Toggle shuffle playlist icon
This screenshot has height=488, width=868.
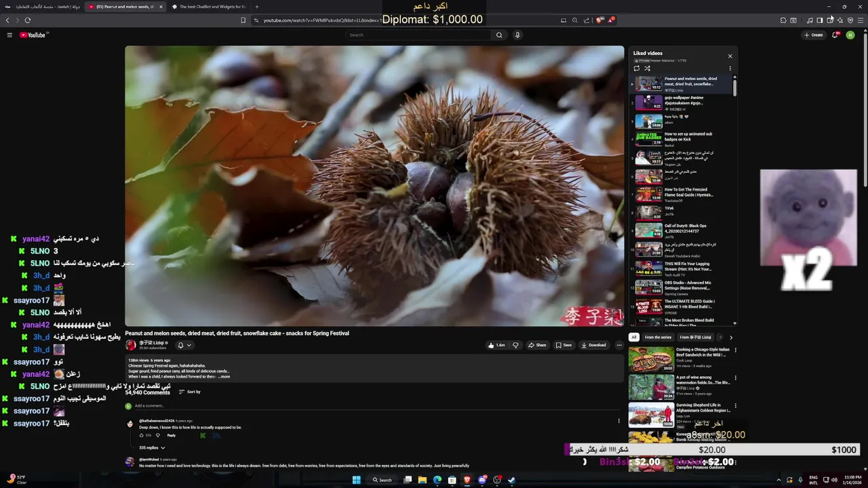pyautogui.click(x=647, y=68)
